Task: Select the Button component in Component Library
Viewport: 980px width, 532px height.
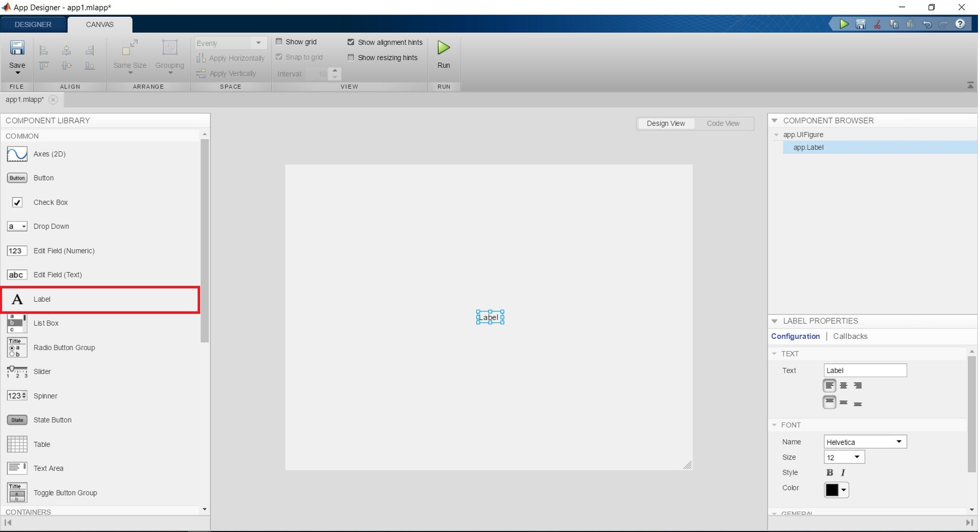Action: (44, 178)
